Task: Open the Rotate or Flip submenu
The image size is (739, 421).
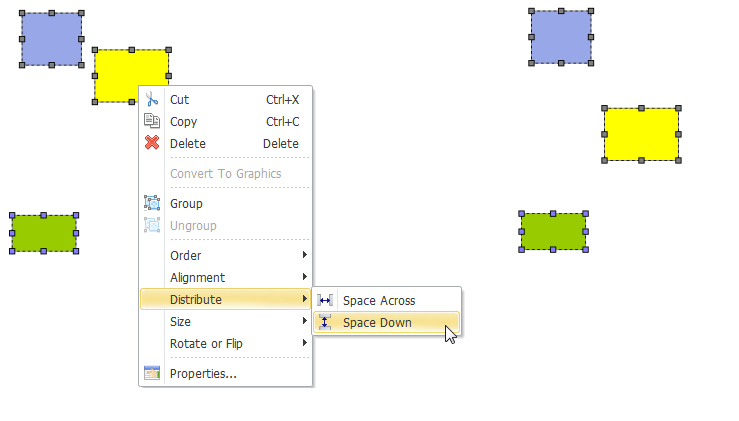Action: point(206,343)
